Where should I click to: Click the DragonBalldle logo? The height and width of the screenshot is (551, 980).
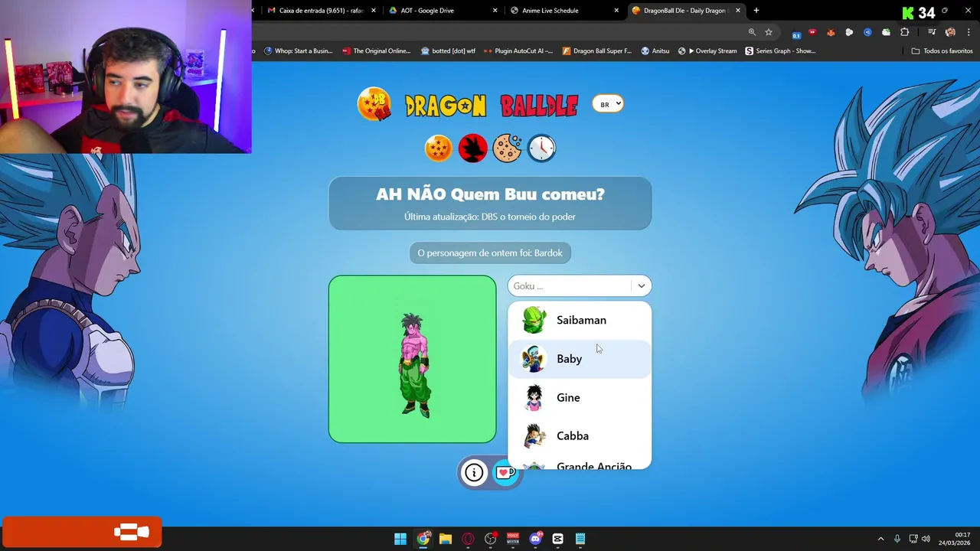pyautogui.click(x=468, y=105)
